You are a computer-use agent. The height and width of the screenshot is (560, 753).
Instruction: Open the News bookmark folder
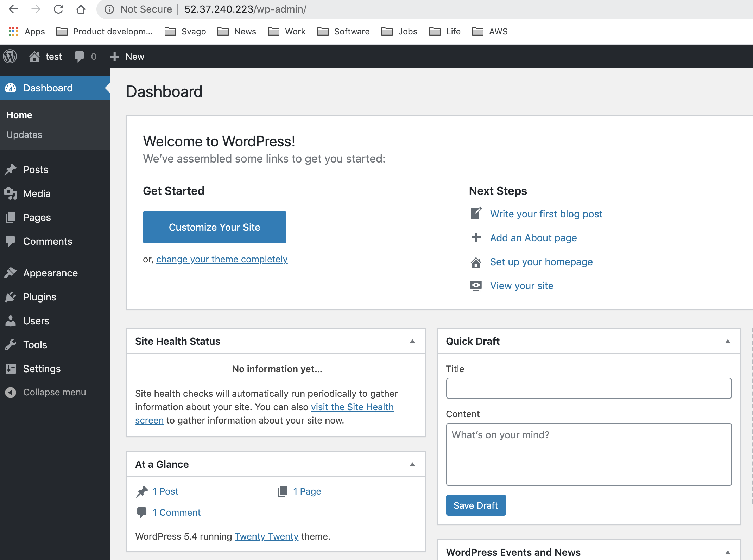[x=236, y=31]
